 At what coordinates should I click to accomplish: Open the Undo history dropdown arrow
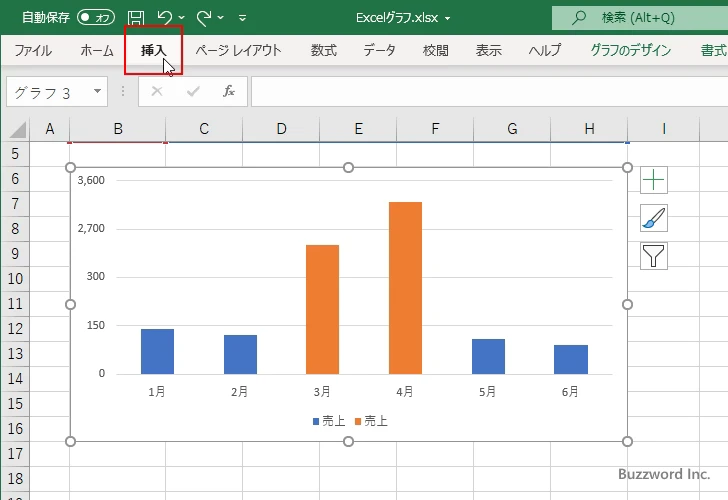point(182,18)
